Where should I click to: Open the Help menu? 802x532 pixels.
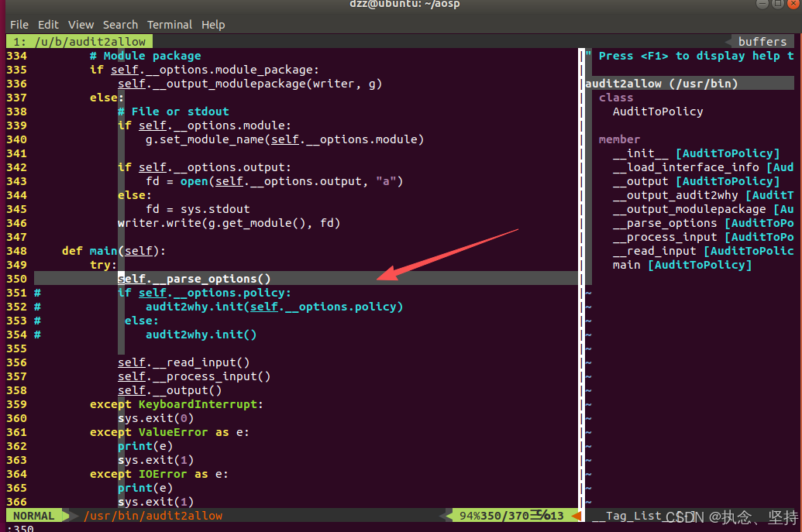point(213,25)
